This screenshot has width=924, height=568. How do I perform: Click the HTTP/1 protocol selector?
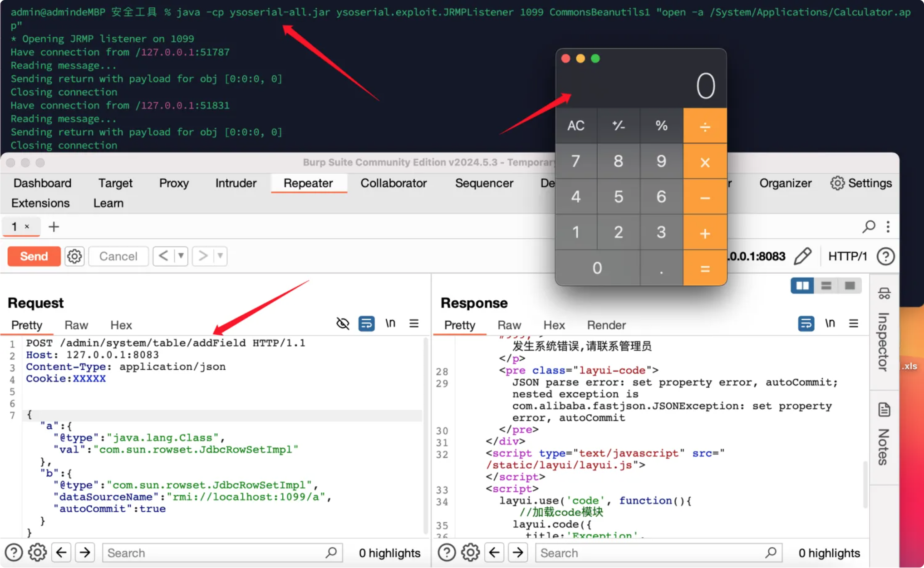pos(847,256)
